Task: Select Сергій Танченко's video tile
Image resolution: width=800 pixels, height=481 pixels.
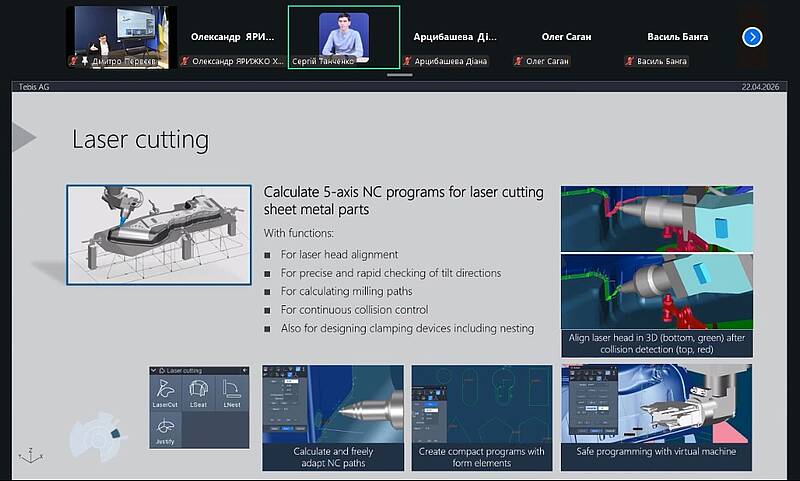Action: click(x=343, y=37)
